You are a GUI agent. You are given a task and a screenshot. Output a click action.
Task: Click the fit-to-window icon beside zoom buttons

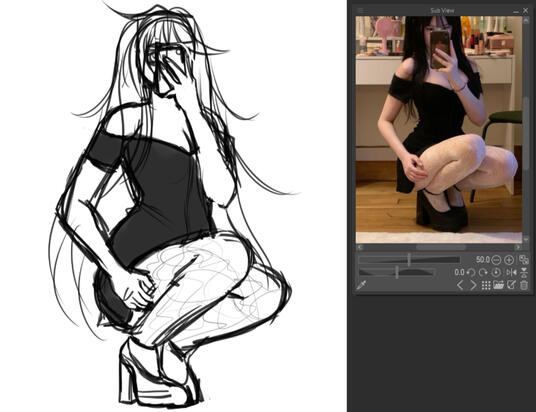click(x=523, y=260)
